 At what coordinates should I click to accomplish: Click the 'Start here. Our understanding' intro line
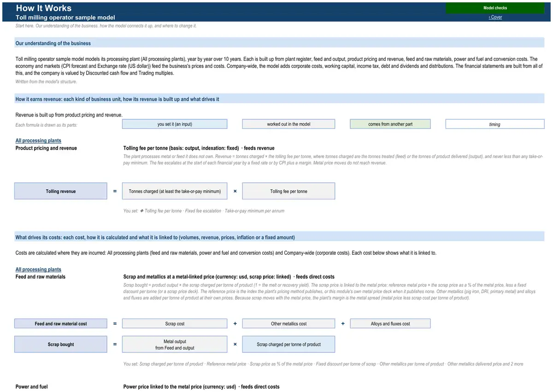tap(106, 26)
